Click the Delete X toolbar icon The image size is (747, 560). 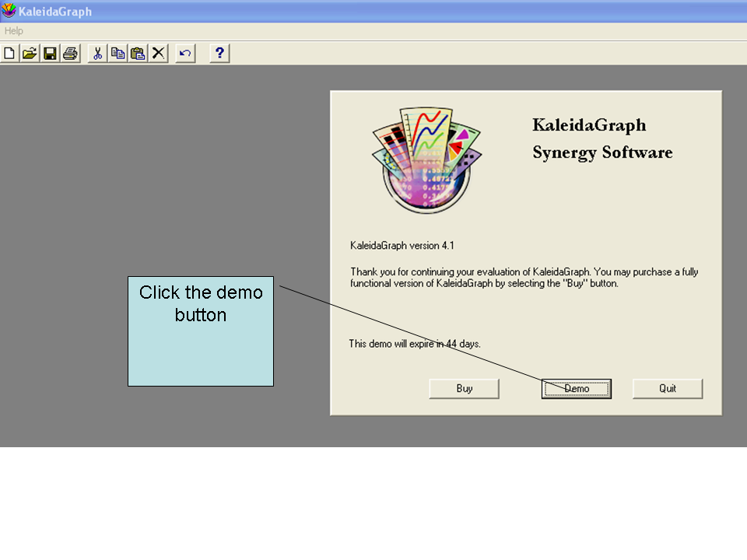(x=159, y=53)
